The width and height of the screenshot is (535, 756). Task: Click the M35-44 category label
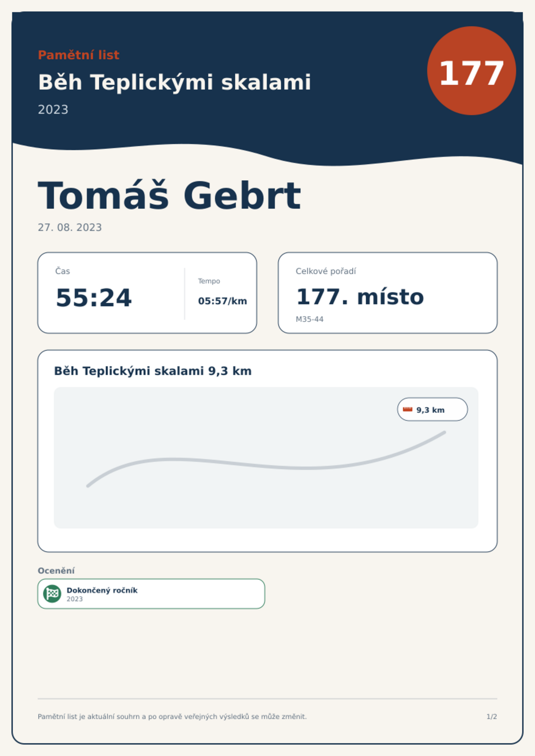(x=310, y=319)
